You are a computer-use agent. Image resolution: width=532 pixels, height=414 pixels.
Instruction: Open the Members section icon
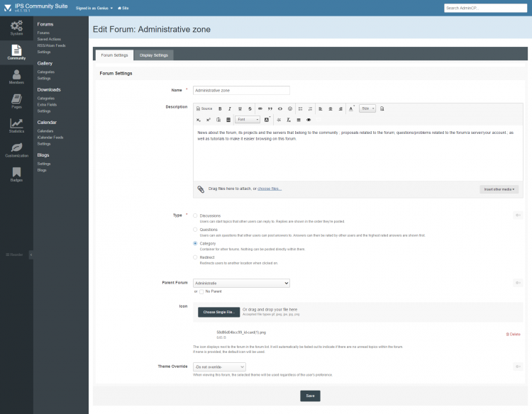16,76
